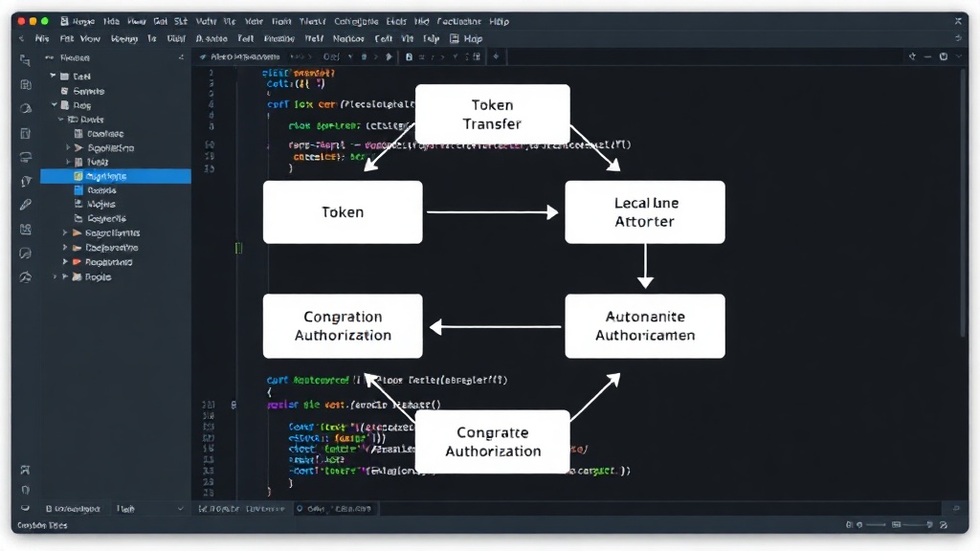Open the topmost icon in left activity bar
Screen dimensions: 980x551
[x=25, y=60]
